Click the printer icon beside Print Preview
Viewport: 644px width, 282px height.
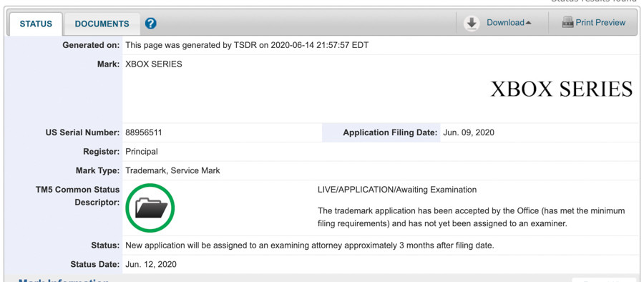567,22
